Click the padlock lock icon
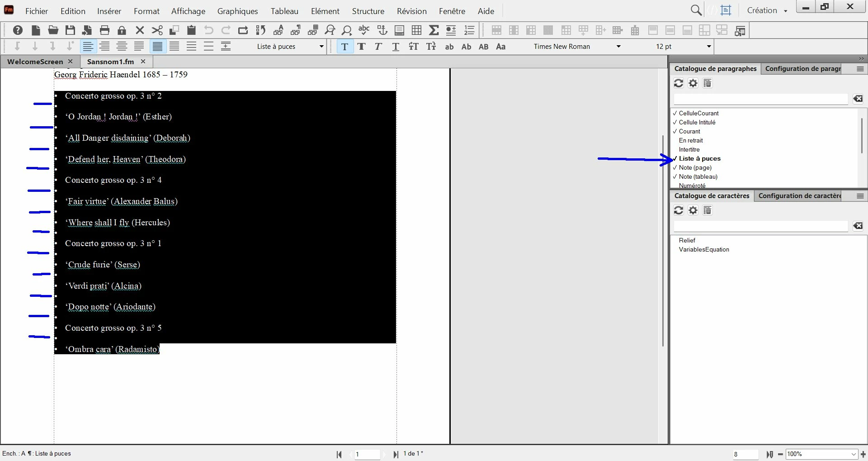868x461 pixels. click(122, 30)
